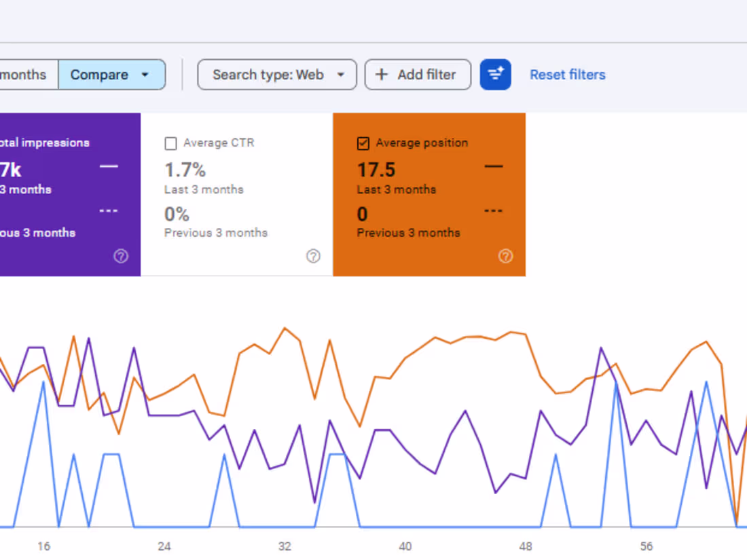The width and height of the screenshot is (747, 560).
Task: Click the 40 label on the chart axis
Action: 405,546
